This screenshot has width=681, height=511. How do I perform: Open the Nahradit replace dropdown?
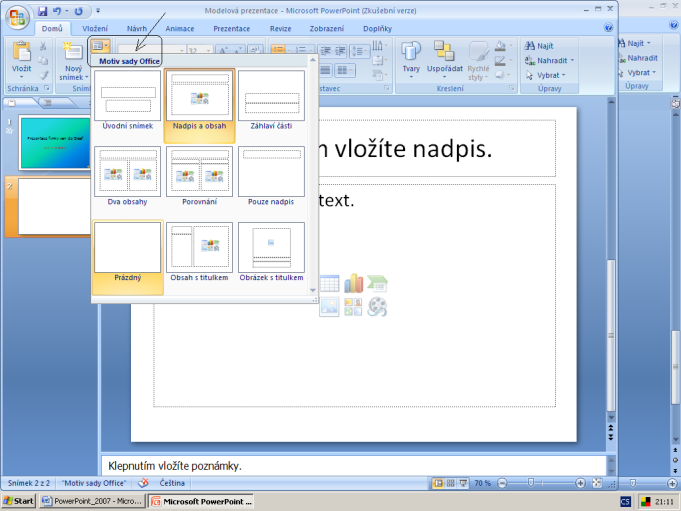[x=549, y=60]
